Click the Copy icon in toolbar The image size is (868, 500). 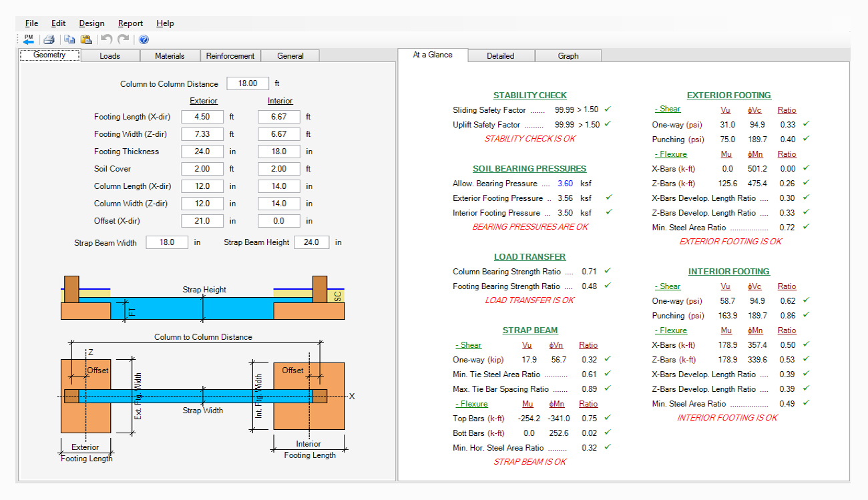point(69,39)
